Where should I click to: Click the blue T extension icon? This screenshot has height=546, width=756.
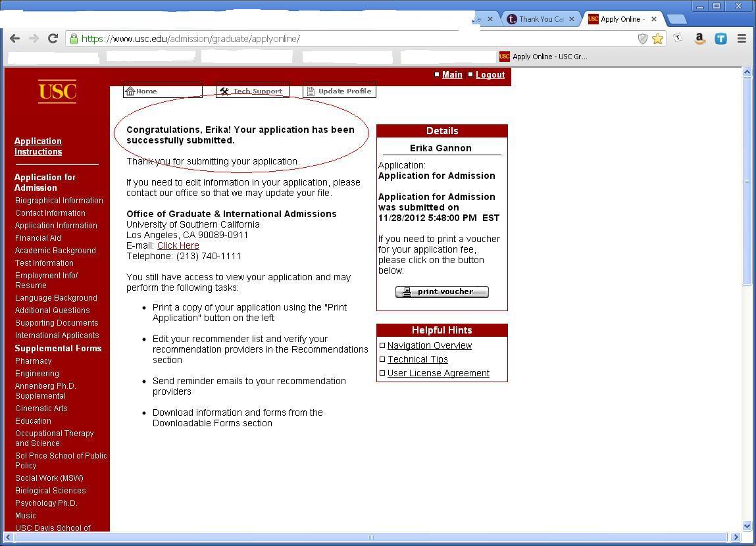[720, 39]
